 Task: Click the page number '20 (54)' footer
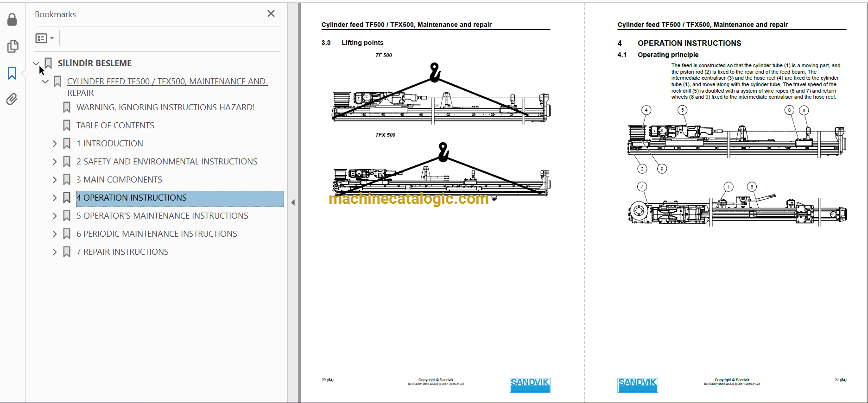(328, 380)
